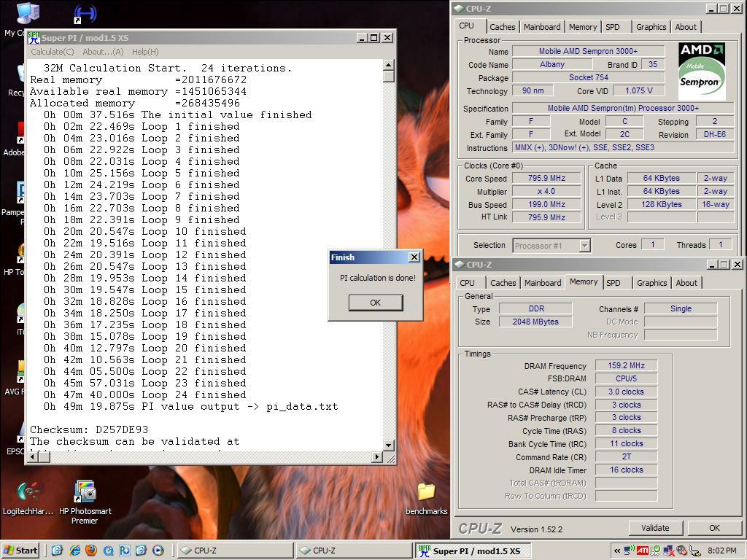Click the AMD Mobile Sempron logo
The height and width of the screenshot is (560, 747).
click(x=702, y=71)
